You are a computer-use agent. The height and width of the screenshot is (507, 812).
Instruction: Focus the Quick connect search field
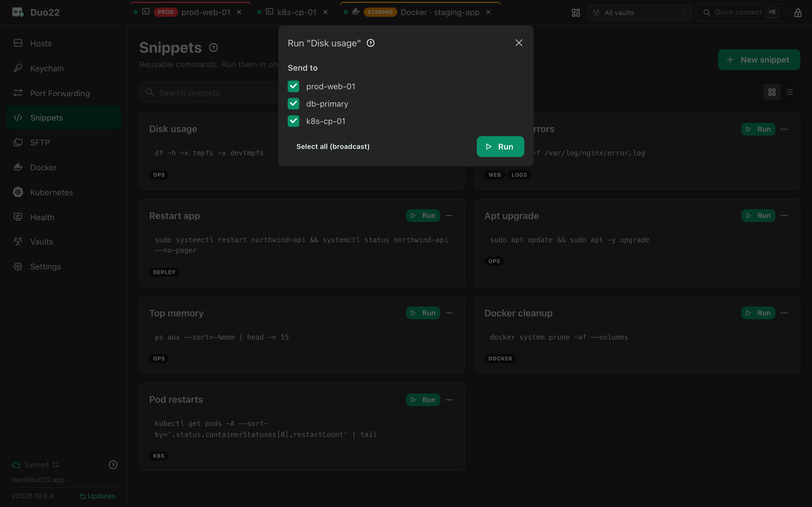tap(741, 13)
